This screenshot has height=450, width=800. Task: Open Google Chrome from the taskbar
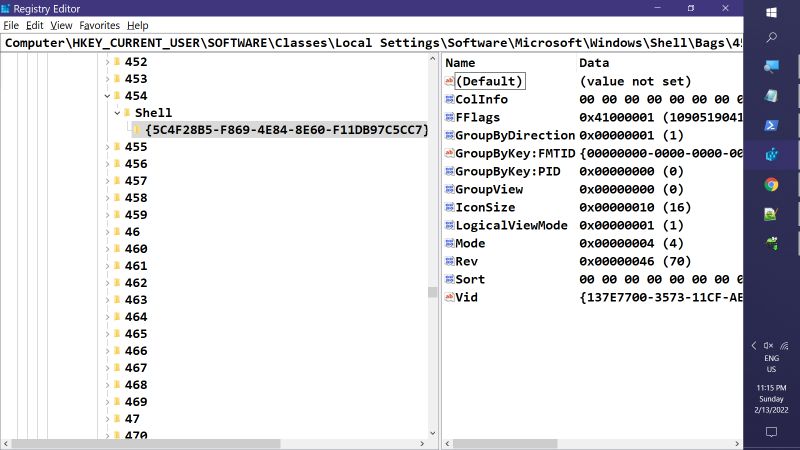point(771,184)
